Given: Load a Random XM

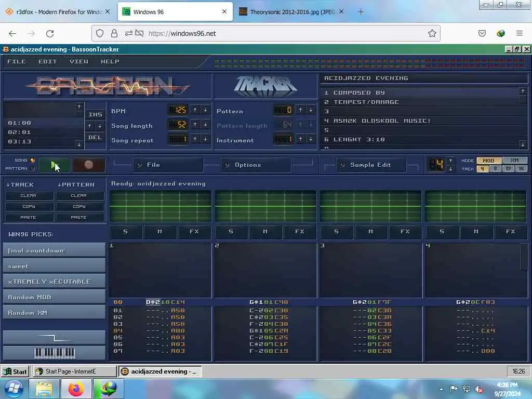Looking at the screenshot, I should tap(54, 312).
